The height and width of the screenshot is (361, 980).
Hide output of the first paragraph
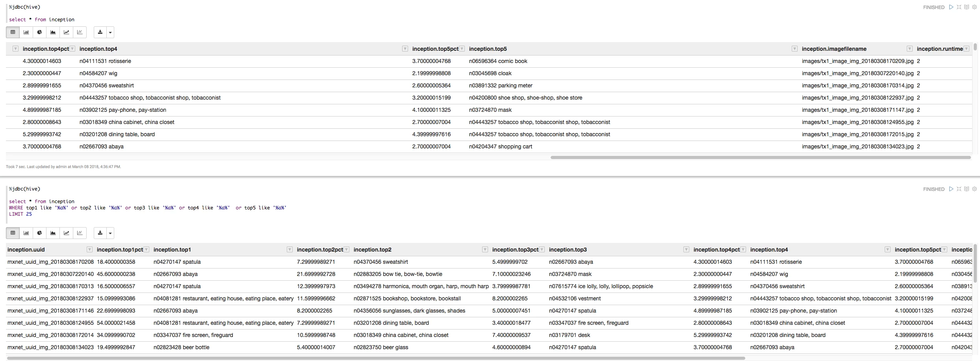(x=967, y=7)
